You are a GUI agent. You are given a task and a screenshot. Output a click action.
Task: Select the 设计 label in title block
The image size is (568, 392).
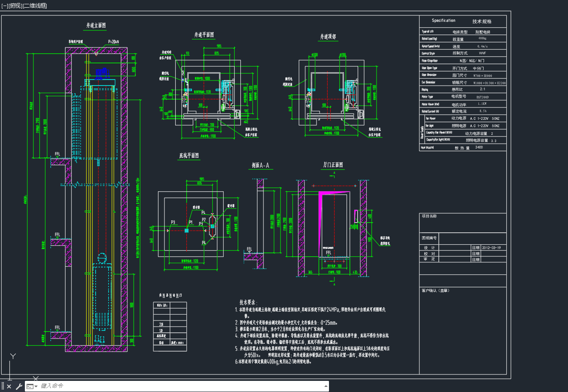tap(429, 248)
